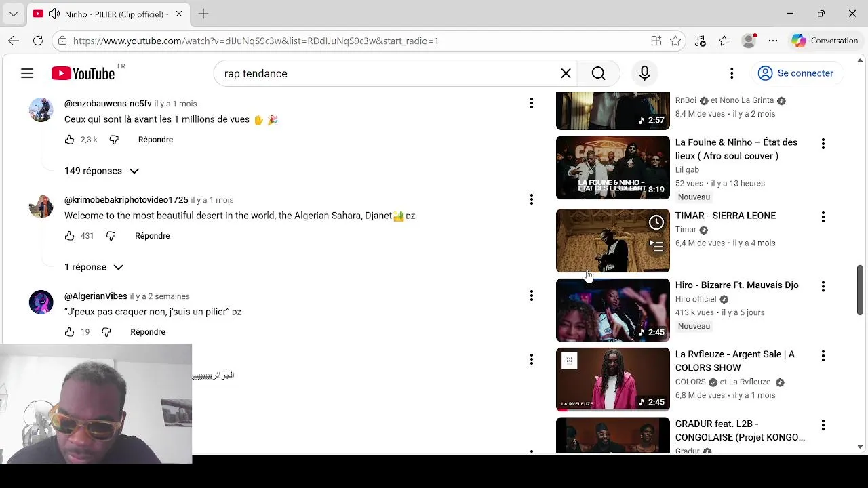Open more options for TIMAR SIERRA LEONE video

click(823, 217)
